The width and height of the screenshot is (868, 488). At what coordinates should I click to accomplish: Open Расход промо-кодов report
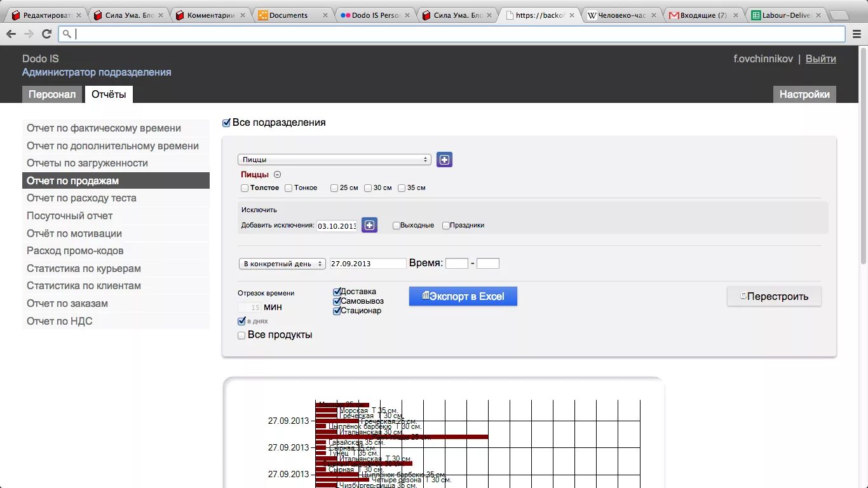pyautogui.click(x=116, y=251)
